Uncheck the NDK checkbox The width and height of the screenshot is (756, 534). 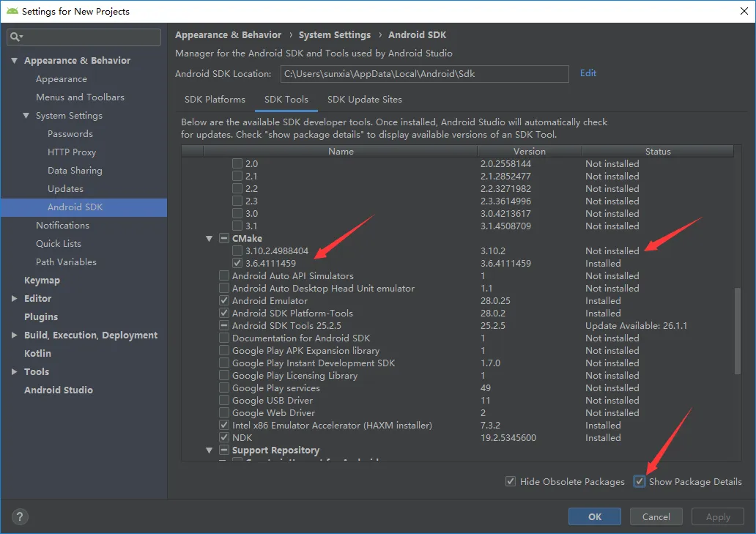coord(223,437)
